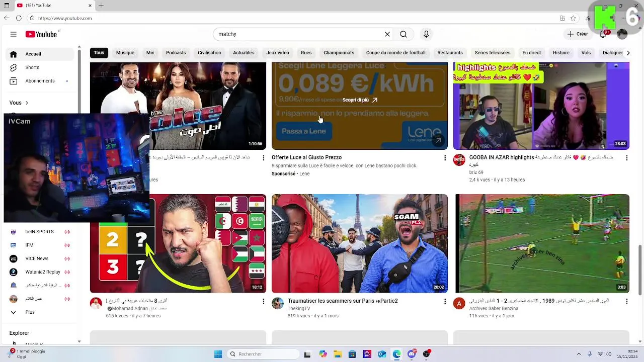Play the SCAM Paris video thumbnail
The width and height of the screenshot is (644, 362).
pyautogui.click(x=360, y=243)
